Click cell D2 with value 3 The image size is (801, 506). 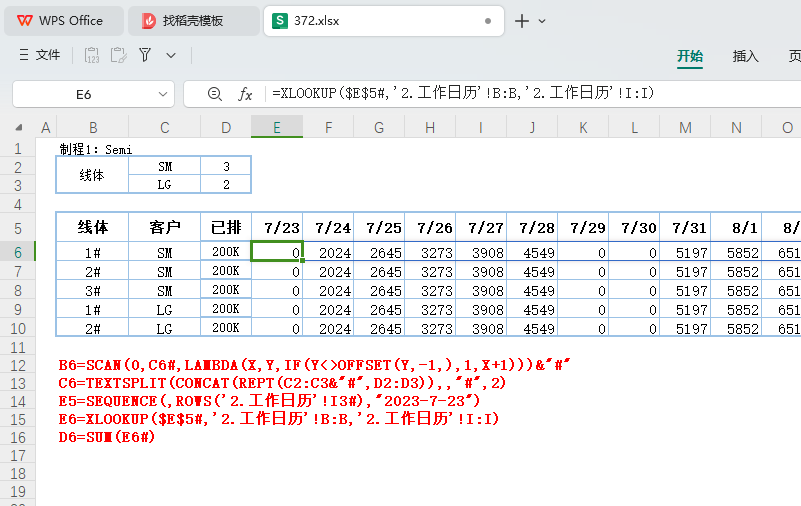[x=226, y=166]
